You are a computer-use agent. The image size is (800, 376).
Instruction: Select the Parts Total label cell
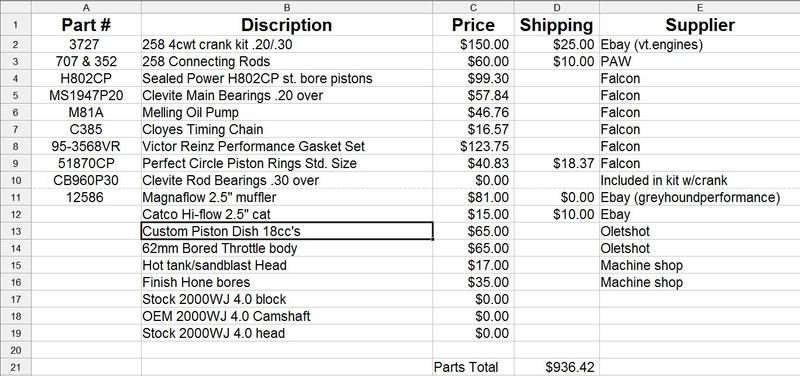pos(473,367)
